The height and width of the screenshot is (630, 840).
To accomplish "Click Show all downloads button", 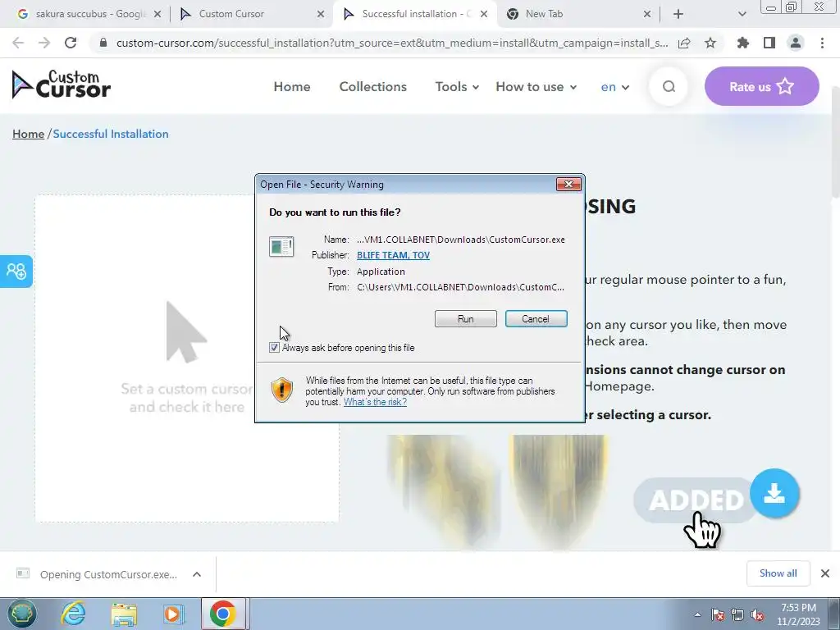I will click(778, 573).
